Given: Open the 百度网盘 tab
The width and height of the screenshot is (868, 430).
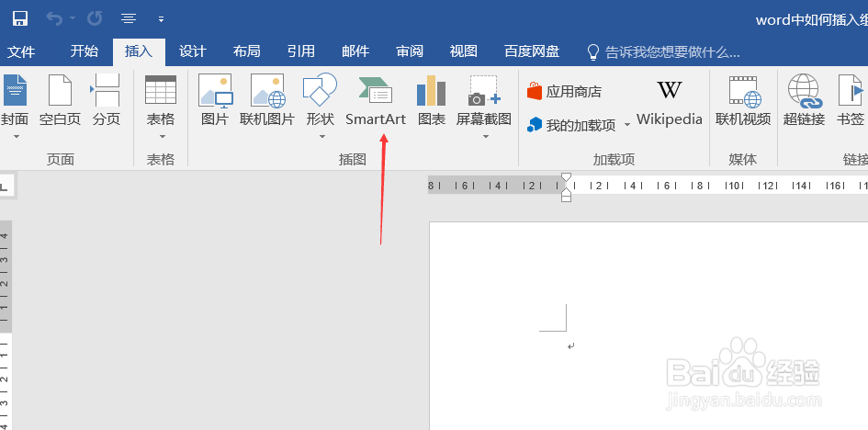Looking at the screenshot, I should tap(532, 51).
